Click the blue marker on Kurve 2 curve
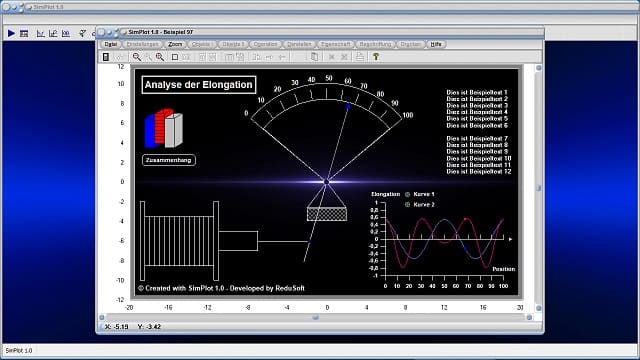Screen dimensions: 640x360 [465, 249]
